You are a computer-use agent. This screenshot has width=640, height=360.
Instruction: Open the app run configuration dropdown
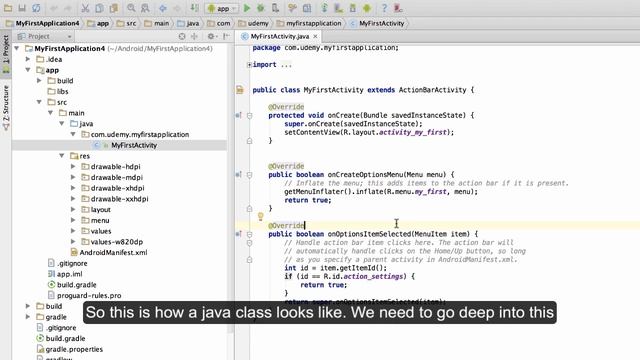coord(222,8)
